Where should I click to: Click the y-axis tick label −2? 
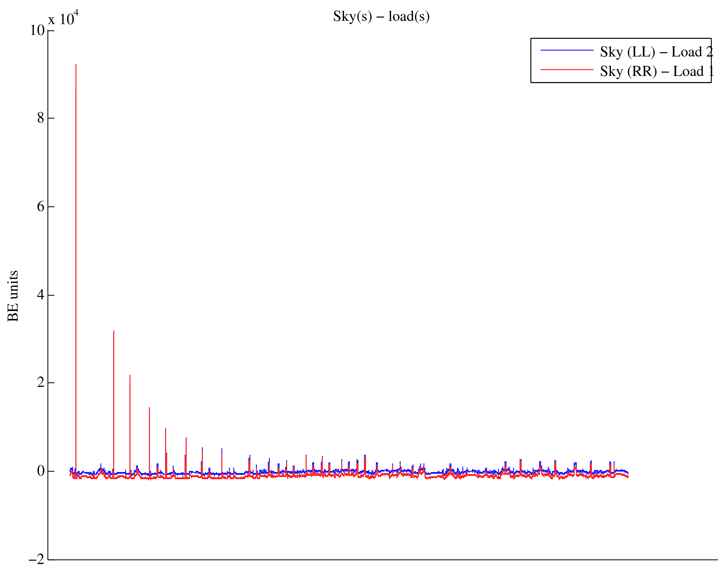[37, 559]
